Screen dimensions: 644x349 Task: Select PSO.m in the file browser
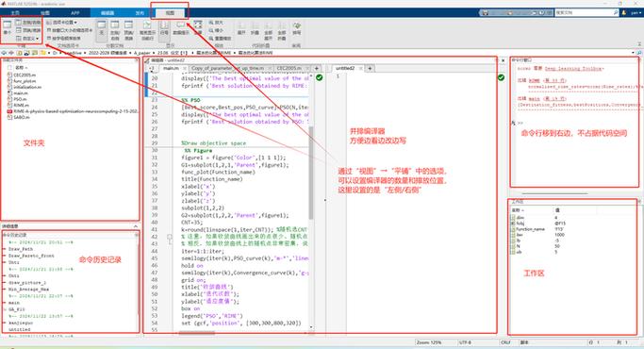pyautogui.click(x=17, y=99)
